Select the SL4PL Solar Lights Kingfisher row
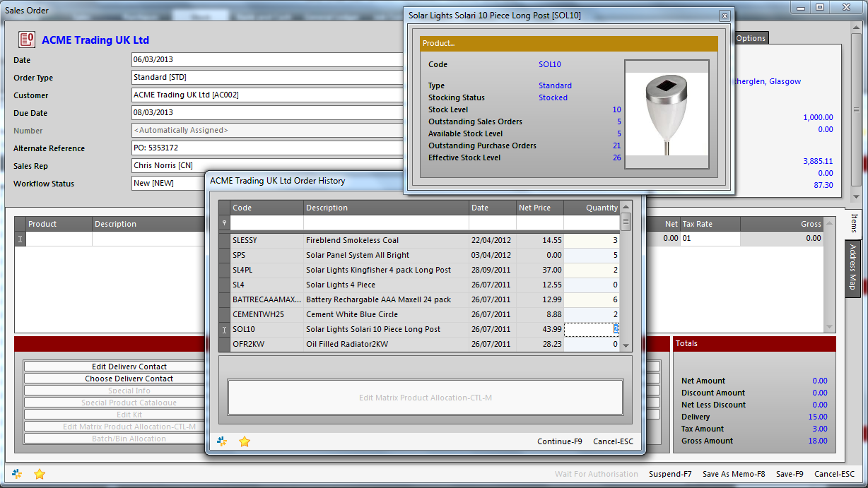 pyautogui.click(x=419, y=270)
